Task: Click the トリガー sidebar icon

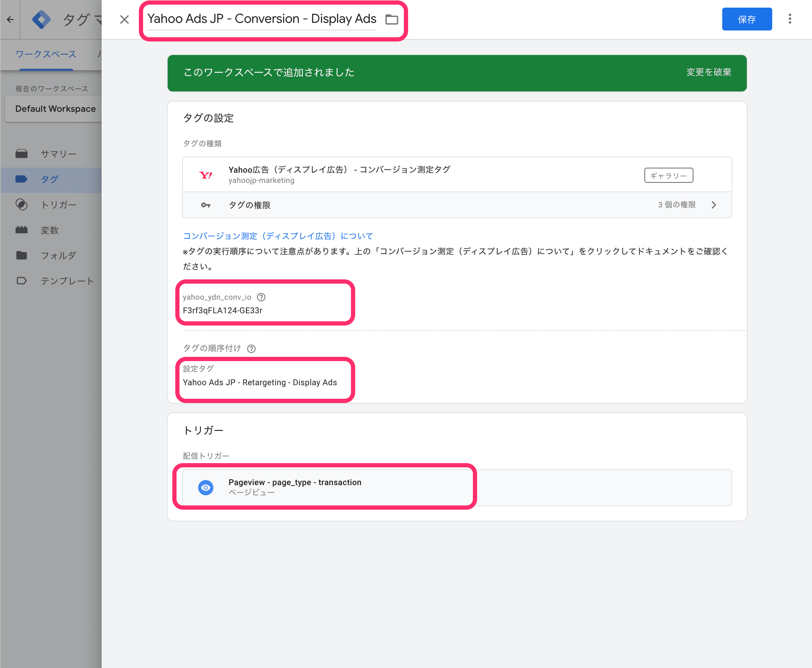Action: [22, 205]
